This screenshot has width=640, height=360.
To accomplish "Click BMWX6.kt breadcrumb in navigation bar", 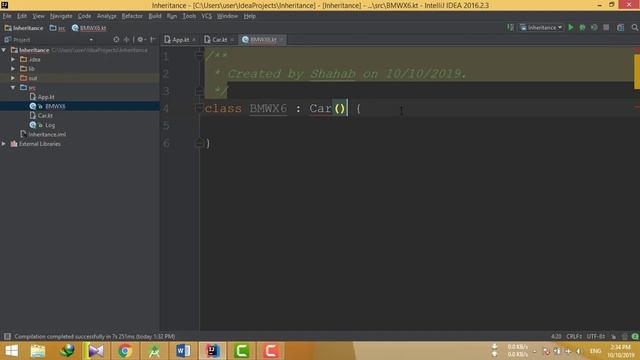I will [89, 28].
